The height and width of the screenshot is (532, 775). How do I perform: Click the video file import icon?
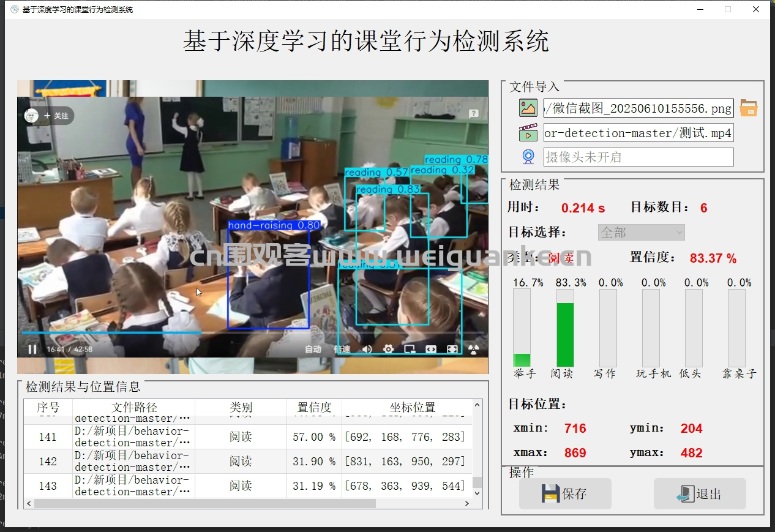[x=528, y=133]
